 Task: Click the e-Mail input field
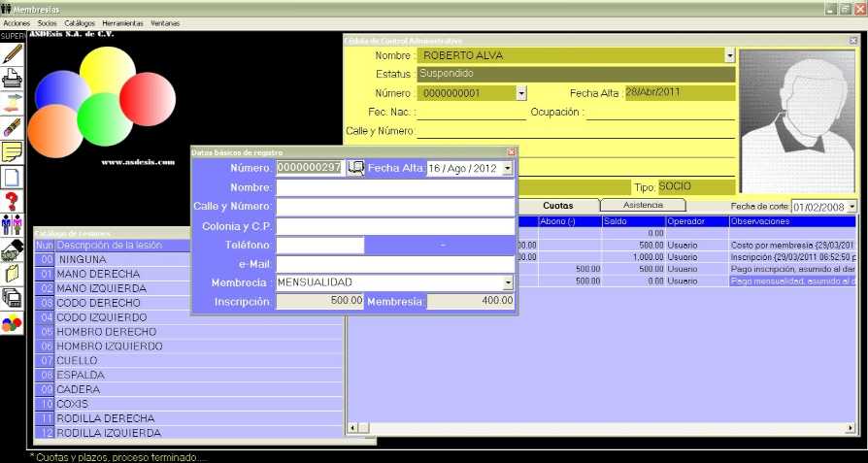395,264
